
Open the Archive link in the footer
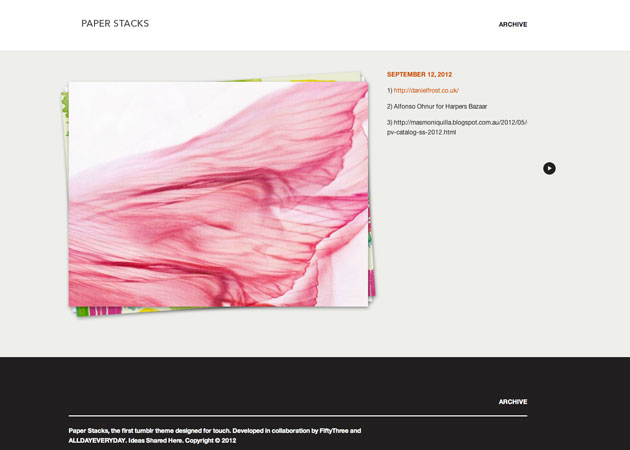pyautogui.click(x=512, y=402)
